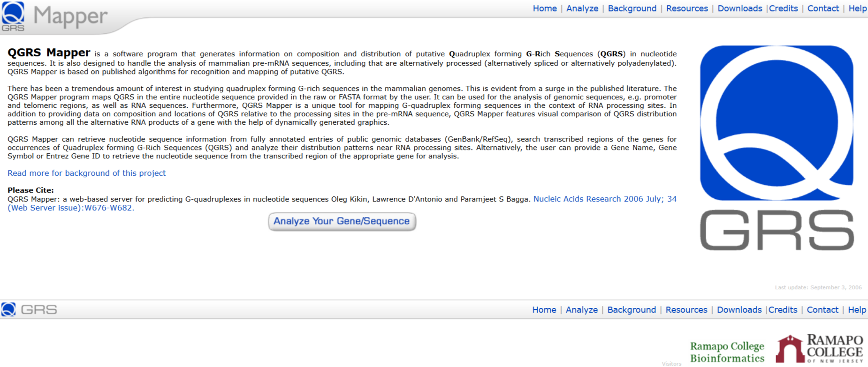The height and width of the screenshot is (367, 868).
Task: Go to Home in the footer navigation
Action: [544, 310]
